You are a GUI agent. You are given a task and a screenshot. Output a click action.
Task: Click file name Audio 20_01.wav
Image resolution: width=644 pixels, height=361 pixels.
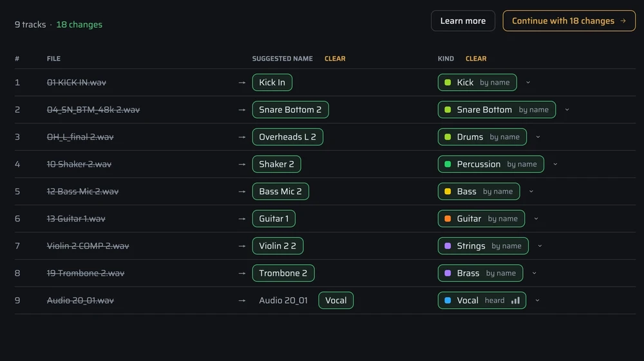pos(80,300)
